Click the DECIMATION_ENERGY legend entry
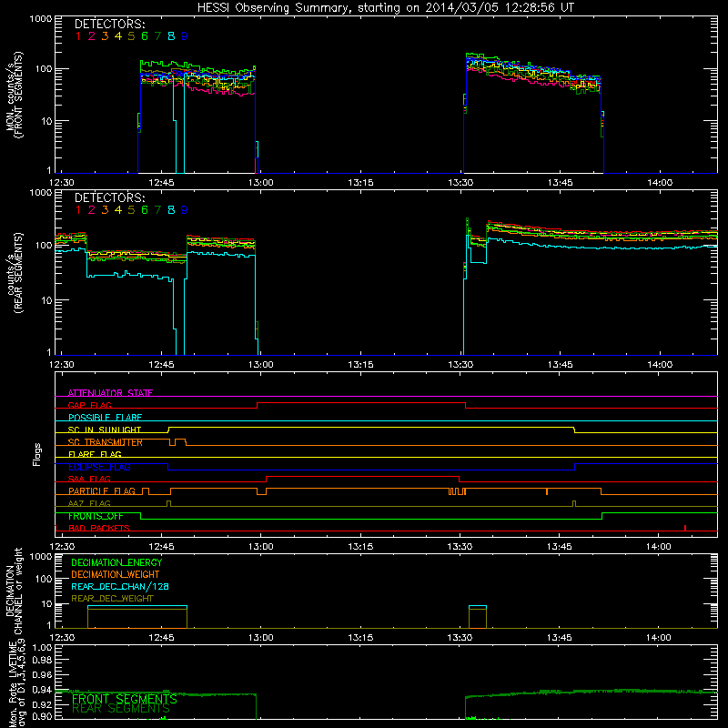728x728 pixels. pyautogui.click(x=116, y=562)
